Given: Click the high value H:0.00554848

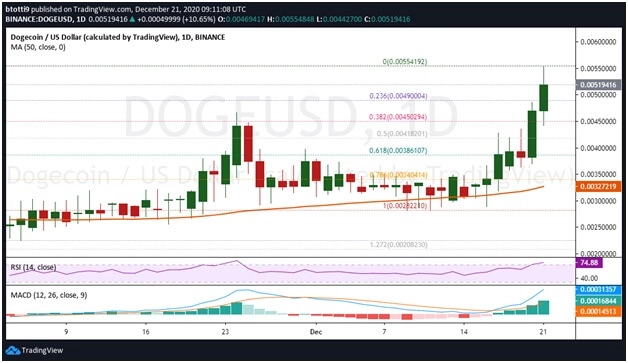Looking at the screenshot, I should click(x=291, y=19).
